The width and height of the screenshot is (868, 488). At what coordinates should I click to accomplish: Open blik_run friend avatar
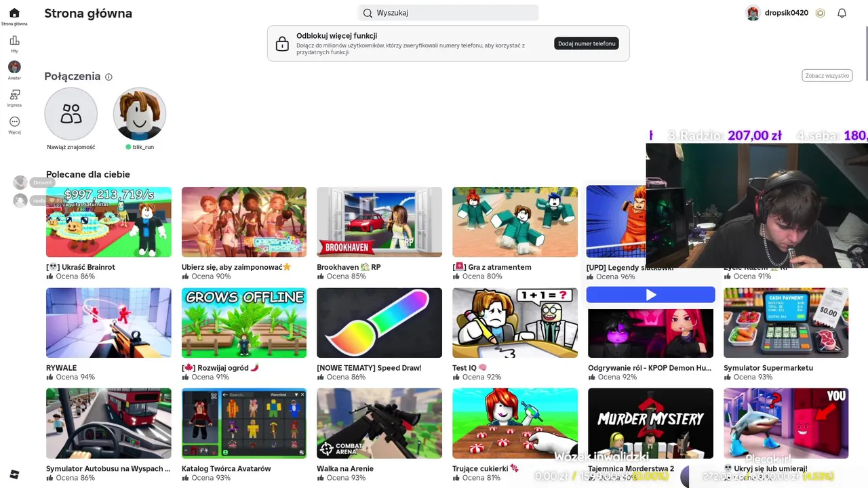[140, 113]
